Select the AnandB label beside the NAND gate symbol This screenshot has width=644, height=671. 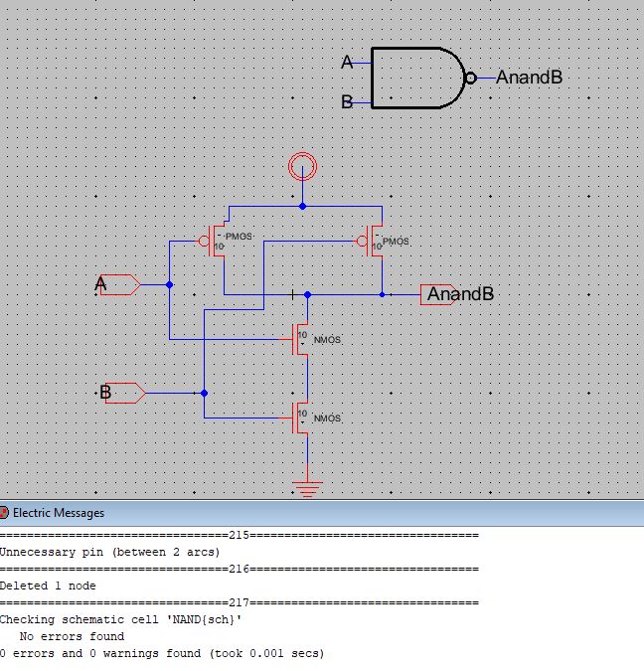click(529, 78)
